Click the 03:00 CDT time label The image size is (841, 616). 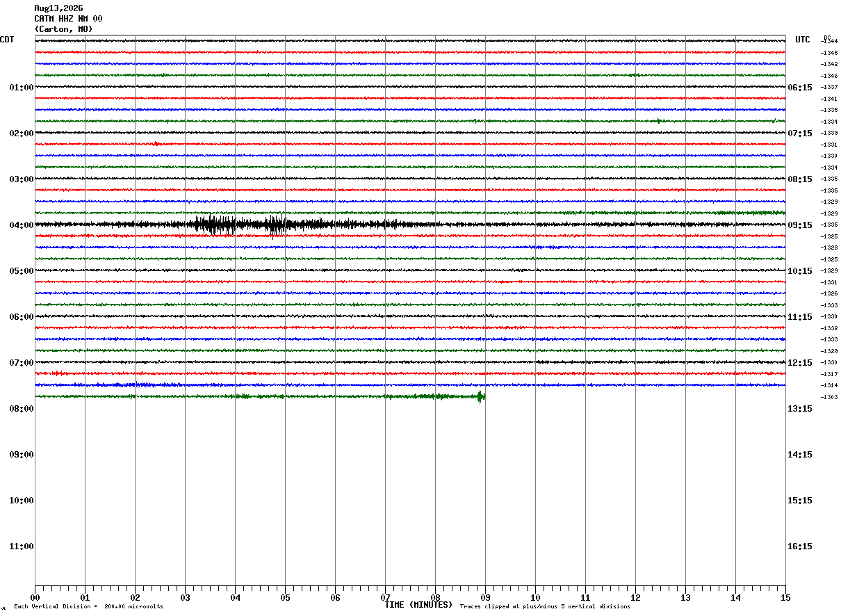click(22, 179)
